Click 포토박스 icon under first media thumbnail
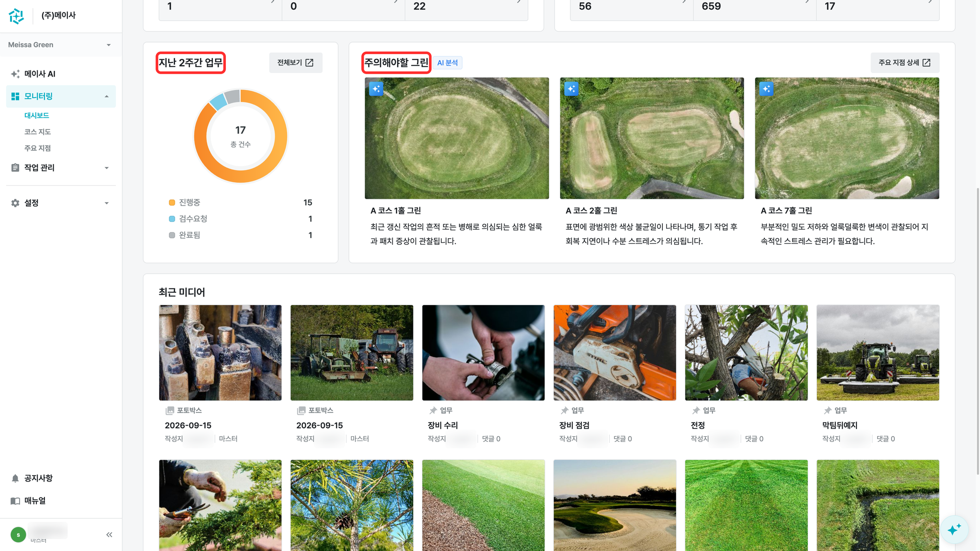This screenshot has width=980, height=551. tap(169, 410)
